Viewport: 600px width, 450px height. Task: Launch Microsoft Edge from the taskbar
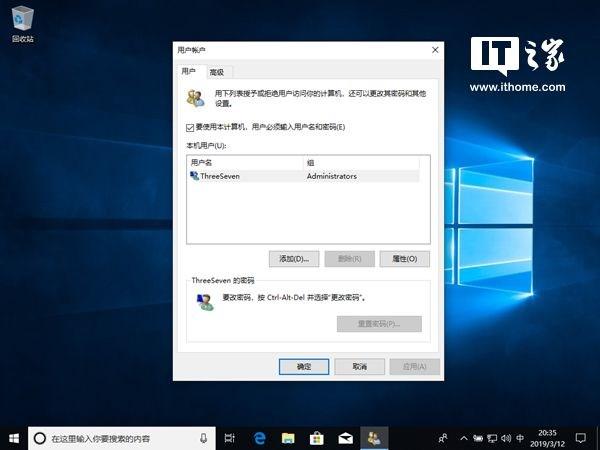(x=260, y=438)
